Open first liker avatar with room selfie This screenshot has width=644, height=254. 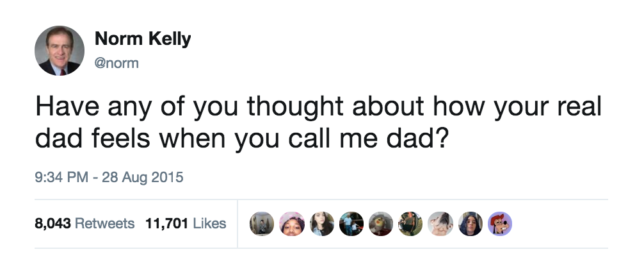tap(262, 224)
